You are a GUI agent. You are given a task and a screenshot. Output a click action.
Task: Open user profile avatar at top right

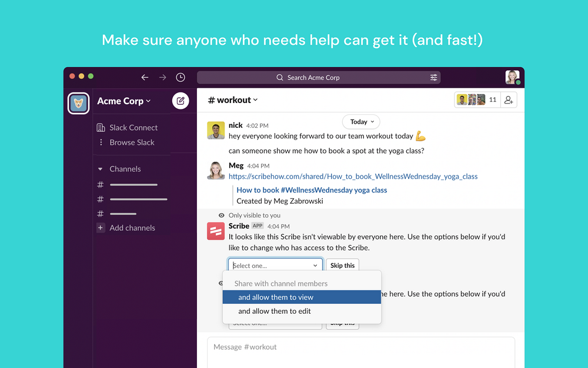coord(512,77)
